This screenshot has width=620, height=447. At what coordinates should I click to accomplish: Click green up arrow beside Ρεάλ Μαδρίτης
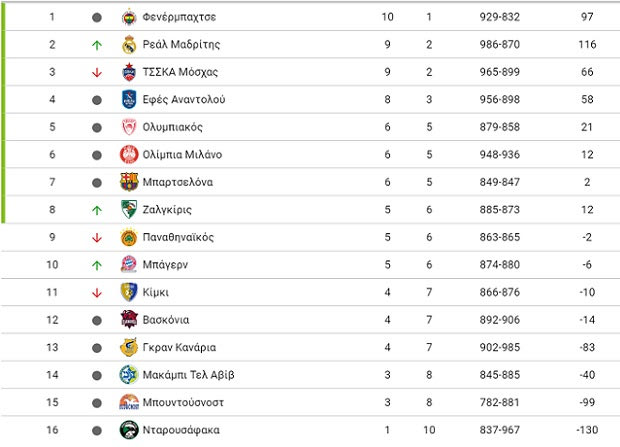[97, 45]
